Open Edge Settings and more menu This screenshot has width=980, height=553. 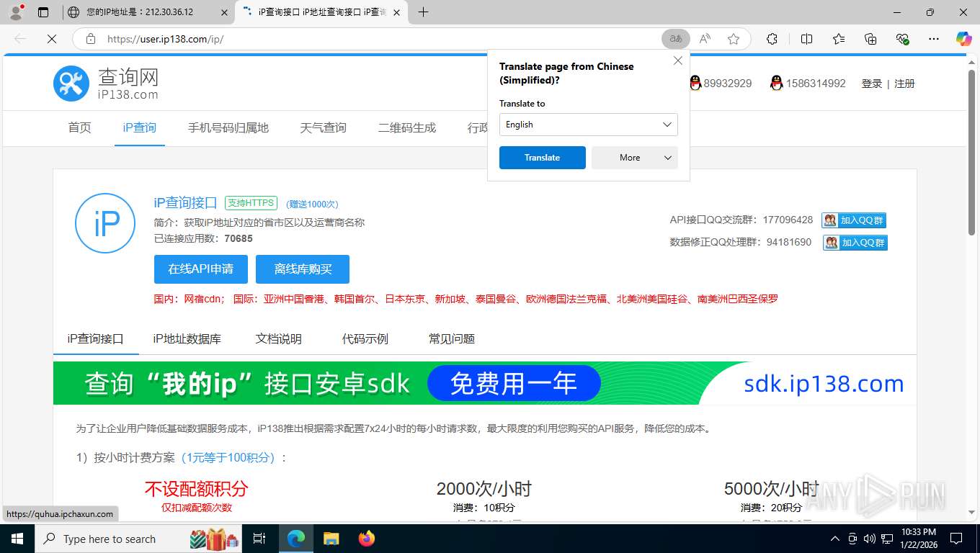point(934,39)
